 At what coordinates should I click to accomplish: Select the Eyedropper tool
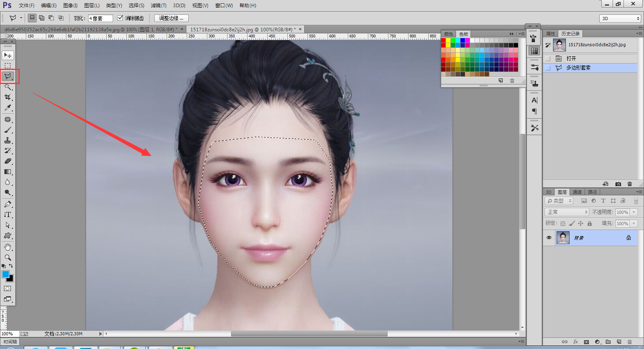(8, 108)
